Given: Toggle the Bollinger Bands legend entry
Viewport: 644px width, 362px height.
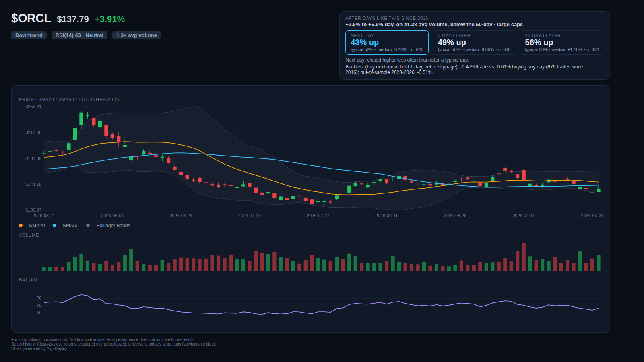Looking at the screenshot, I should (108, 226).
